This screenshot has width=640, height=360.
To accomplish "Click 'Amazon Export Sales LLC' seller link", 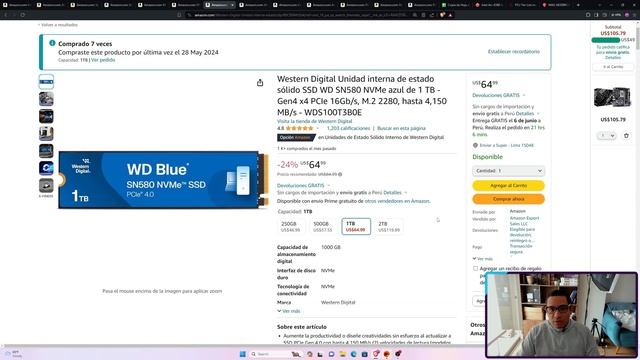I will [x=524, y=221].
